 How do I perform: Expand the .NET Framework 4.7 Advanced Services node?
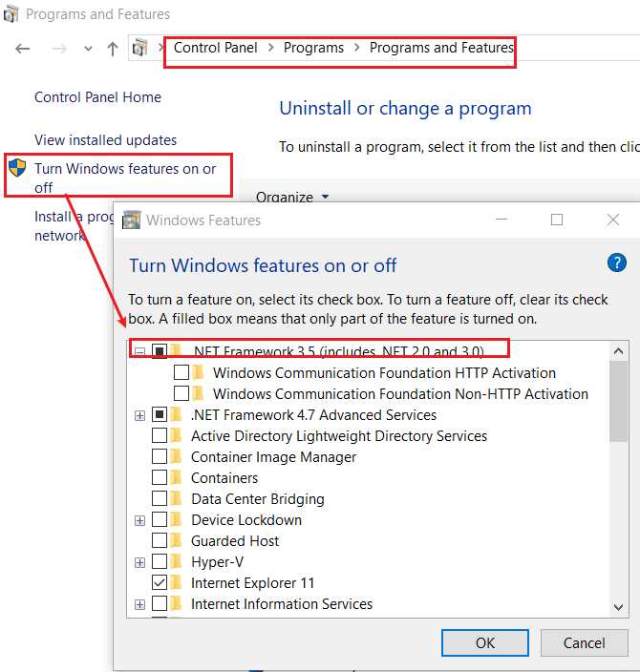tap(139, 415)
